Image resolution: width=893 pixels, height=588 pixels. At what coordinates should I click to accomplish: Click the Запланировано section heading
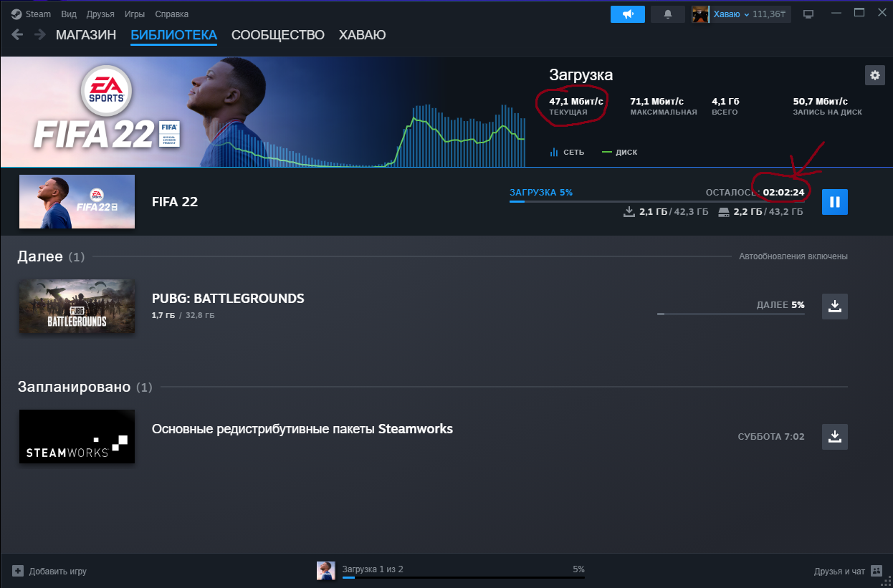point(74,387)
